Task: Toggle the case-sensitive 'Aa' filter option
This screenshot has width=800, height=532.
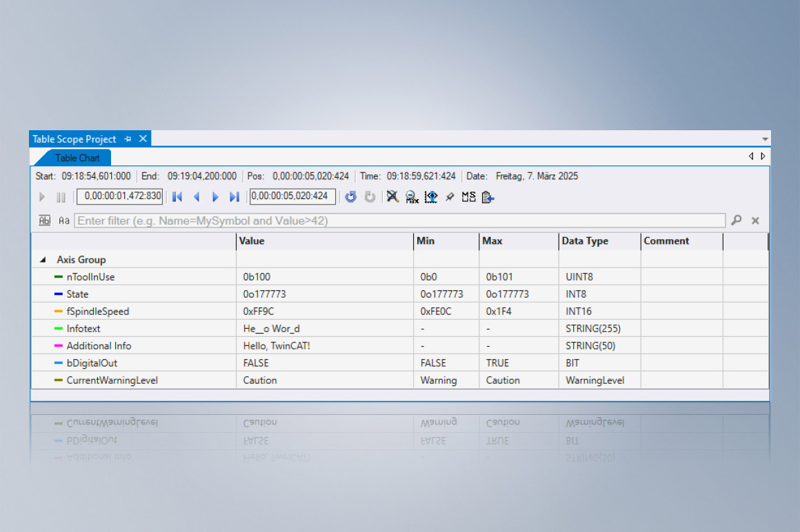Action: pos(63,221)
